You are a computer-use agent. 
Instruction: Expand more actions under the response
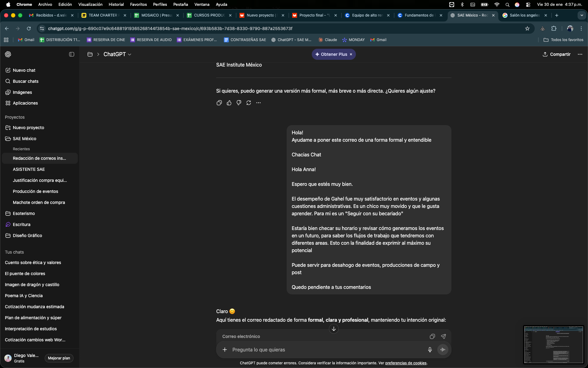coord(258,103)
